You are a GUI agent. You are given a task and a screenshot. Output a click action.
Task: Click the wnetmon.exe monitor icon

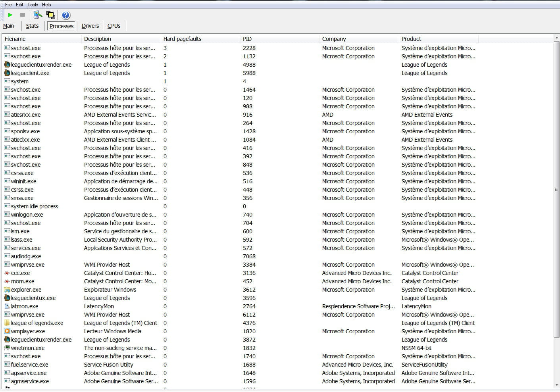pos(7,348)
